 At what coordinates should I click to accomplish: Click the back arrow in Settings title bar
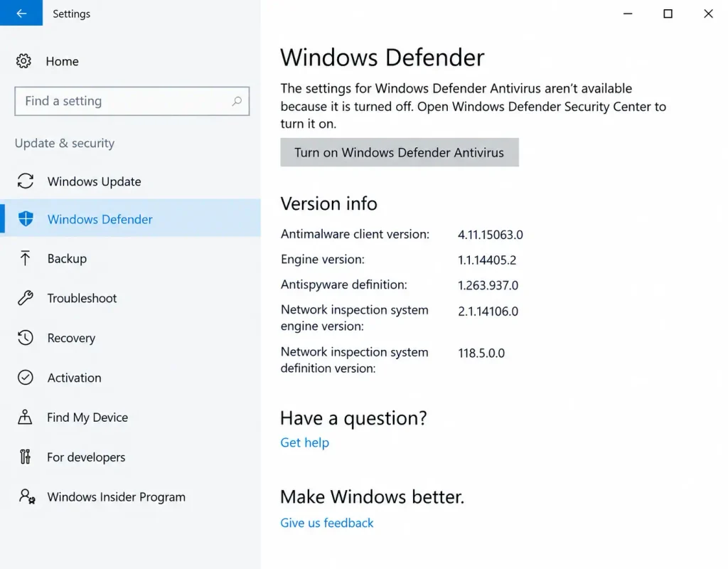coord(21,13)
